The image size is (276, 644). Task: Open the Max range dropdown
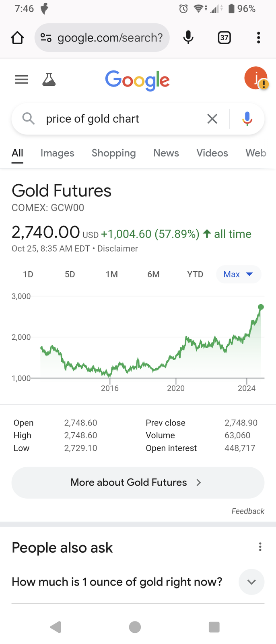[x=239, y=275]
